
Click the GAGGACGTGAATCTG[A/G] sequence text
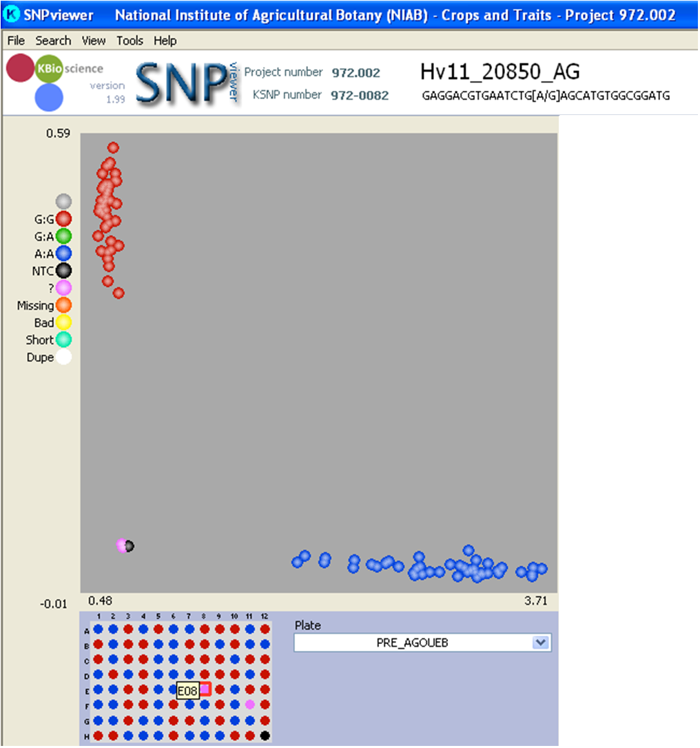[x=546, y=96]
